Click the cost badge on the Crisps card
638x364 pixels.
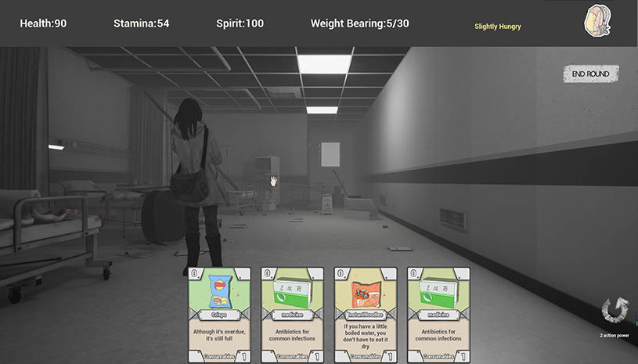pos(193,273)
